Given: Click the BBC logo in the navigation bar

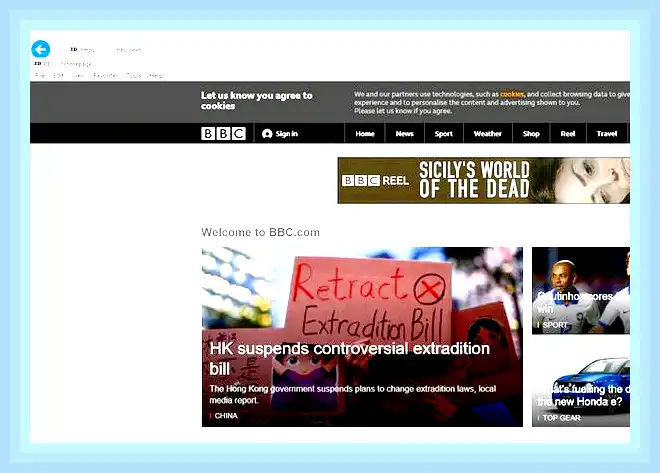Looking at the screenshot, I should click(x=223, y=133).
